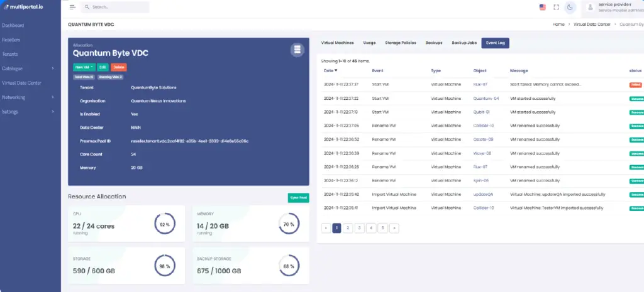Enter fullscreen mode via top bar icon
Viewport: 644px width, 292px height.
[x=557, y=7]
